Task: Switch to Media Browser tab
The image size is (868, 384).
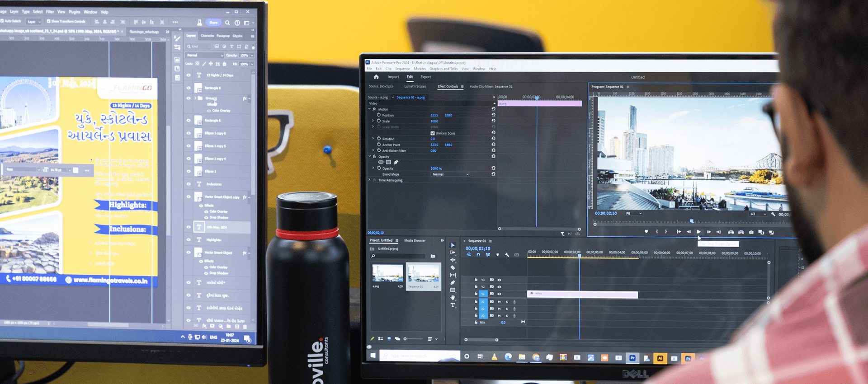Action: click(415, 240)
